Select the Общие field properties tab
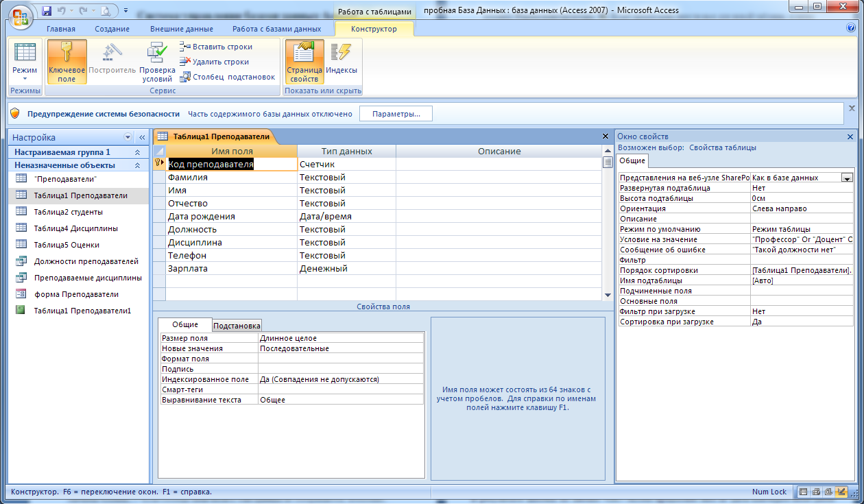The height and width of the screenshot is (504, 864). [185, 324]
